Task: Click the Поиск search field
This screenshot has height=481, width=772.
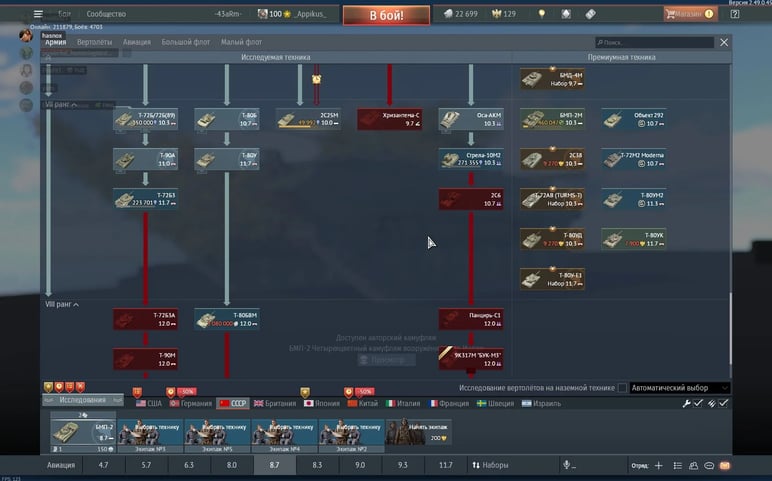Action: click(x=655, y=43)
